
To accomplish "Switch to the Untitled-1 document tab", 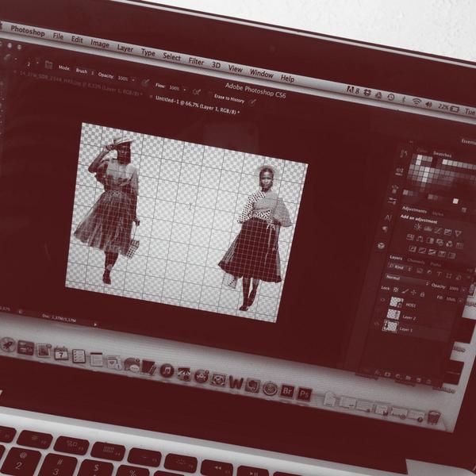I will 198,105.
